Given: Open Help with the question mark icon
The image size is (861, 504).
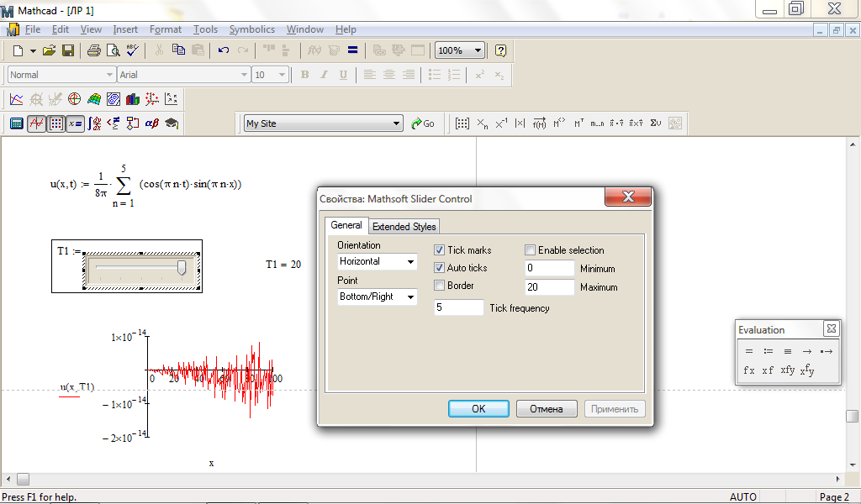Looking at the screenshot, I should point(500,50).
